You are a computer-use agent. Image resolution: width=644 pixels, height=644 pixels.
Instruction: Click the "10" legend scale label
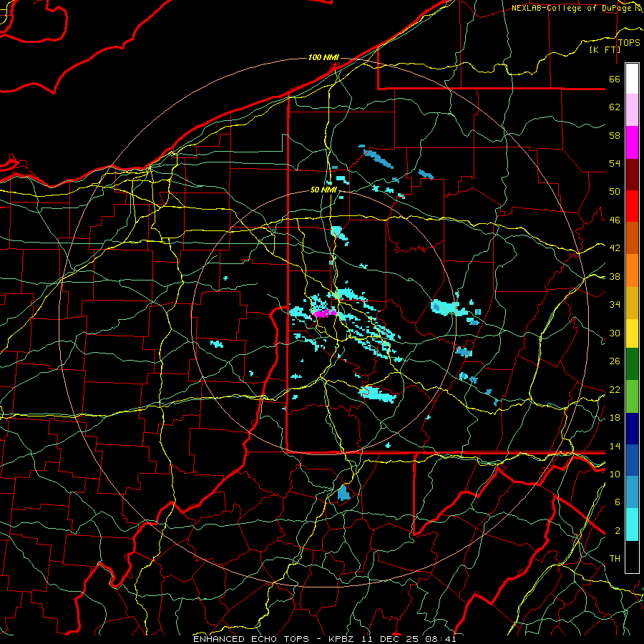pyautogui.click(x=615, y=474)
